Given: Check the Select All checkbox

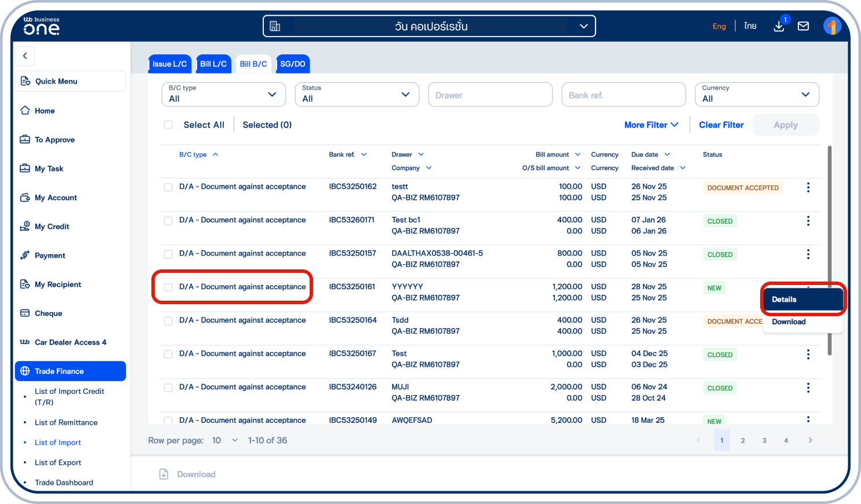Looking at the screenshot, I should pyautogui.click(x=168, y=125).
